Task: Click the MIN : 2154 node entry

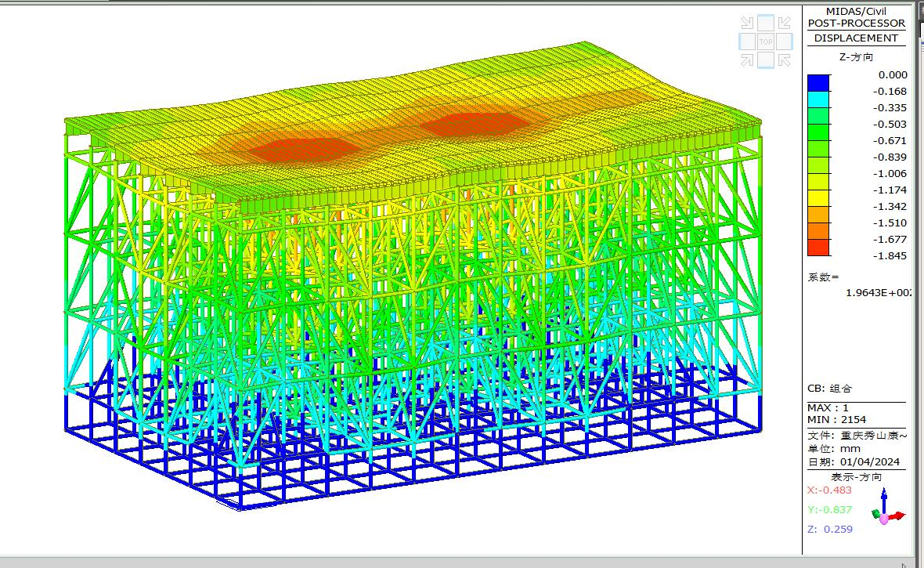Action: pos(837,420)
